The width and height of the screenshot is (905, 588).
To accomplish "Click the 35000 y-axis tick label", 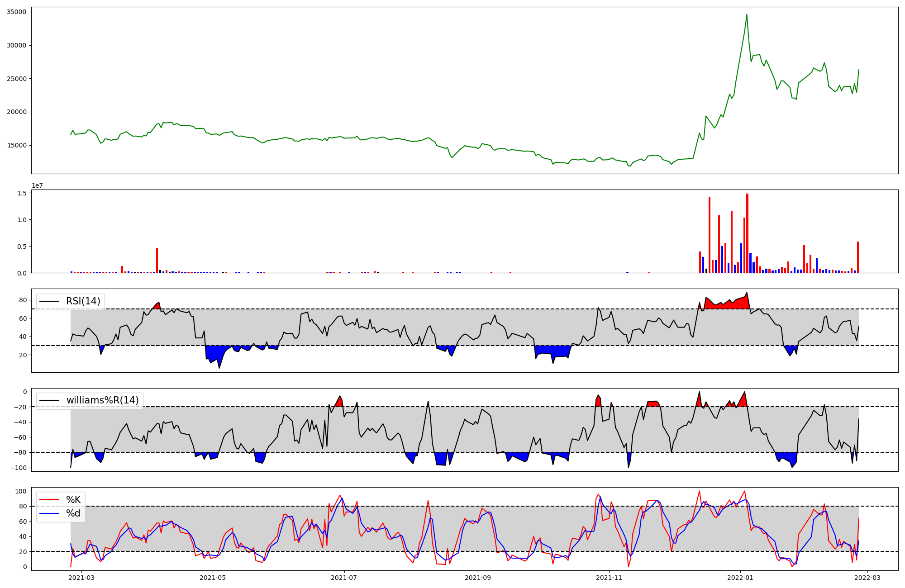I will (x=17, y=12).
